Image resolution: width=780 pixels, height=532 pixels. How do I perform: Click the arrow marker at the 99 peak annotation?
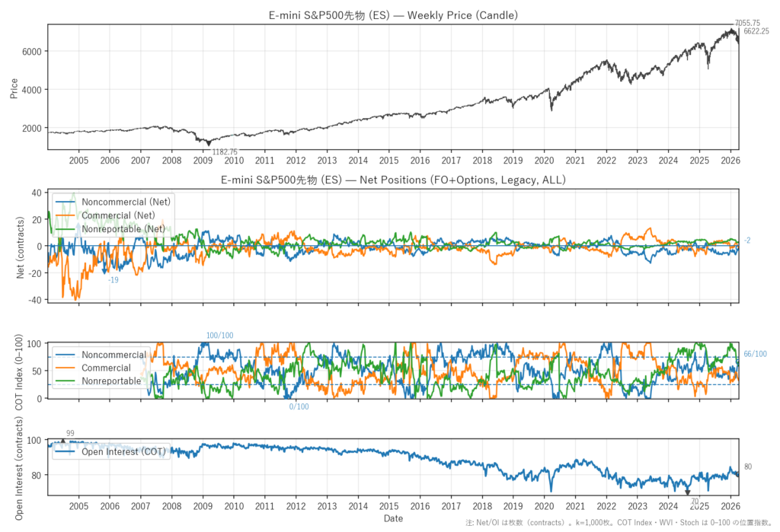coord(62,440)
